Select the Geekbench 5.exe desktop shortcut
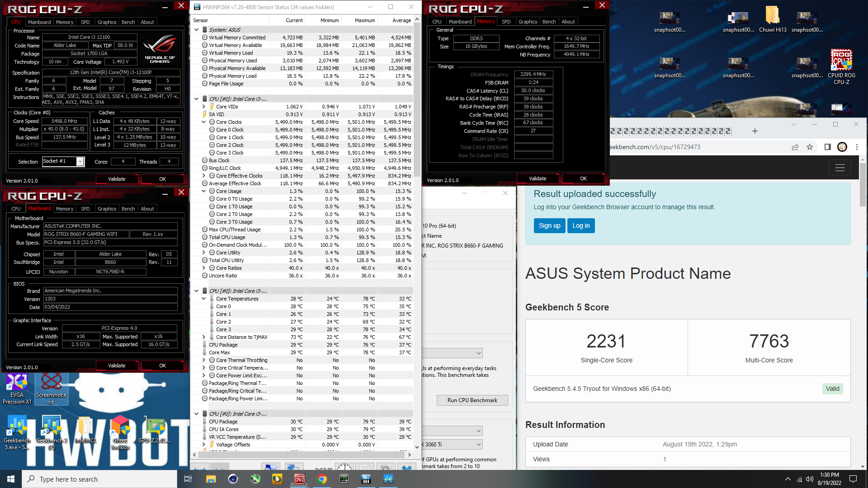This screenshot has width=868, height=488. tap(17, 433)
